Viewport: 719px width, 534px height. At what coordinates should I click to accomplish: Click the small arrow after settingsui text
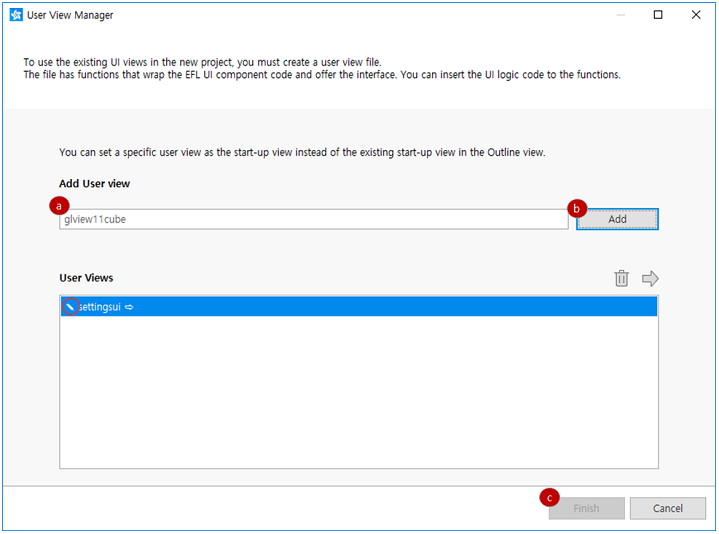click(130, 307)
